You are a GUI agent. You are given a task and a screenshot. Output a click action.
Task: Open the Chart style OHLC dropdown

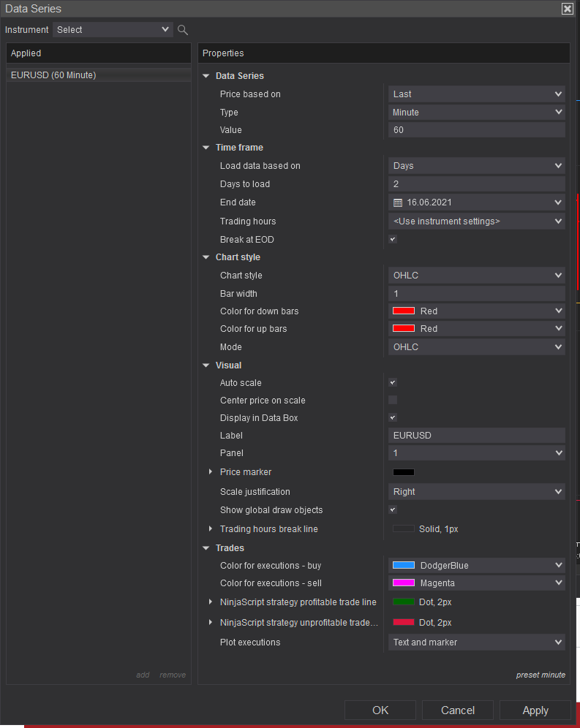[476, 276]
